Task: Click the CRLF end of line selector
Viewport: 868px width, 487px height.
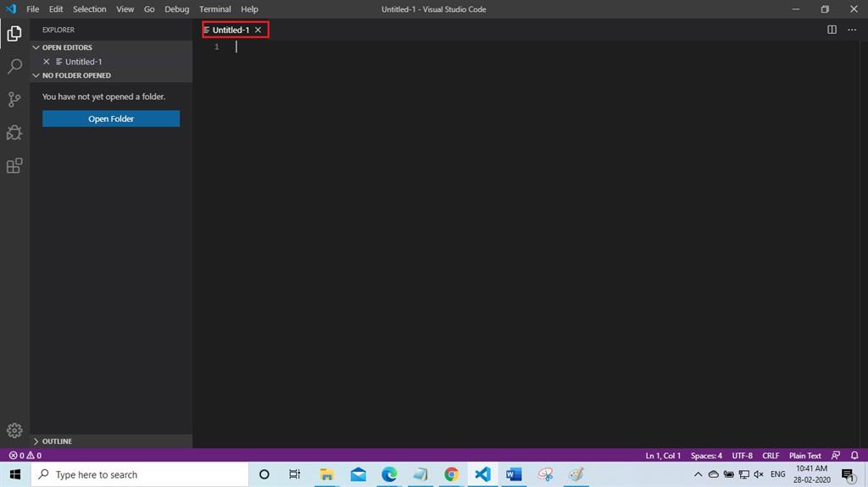Action: 771,456
